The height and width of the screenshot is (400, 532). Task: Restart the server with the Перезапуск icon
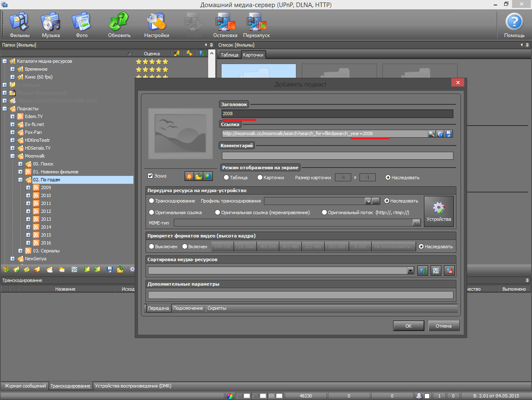coord(256,25)
